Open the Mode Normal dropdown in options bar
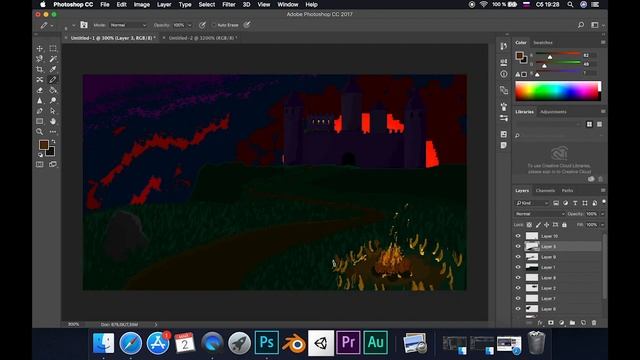Screen dimensions: 640x360 128,25
